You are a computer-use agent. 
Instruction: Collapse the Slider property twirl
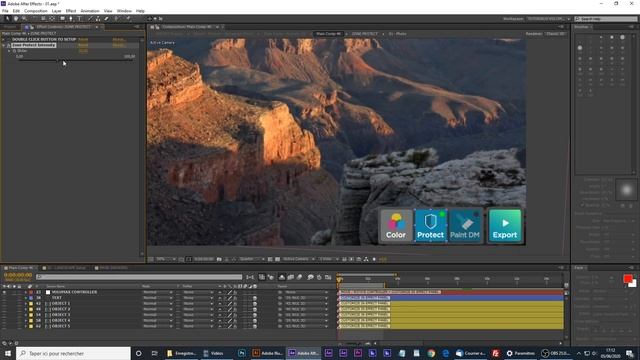10,51
